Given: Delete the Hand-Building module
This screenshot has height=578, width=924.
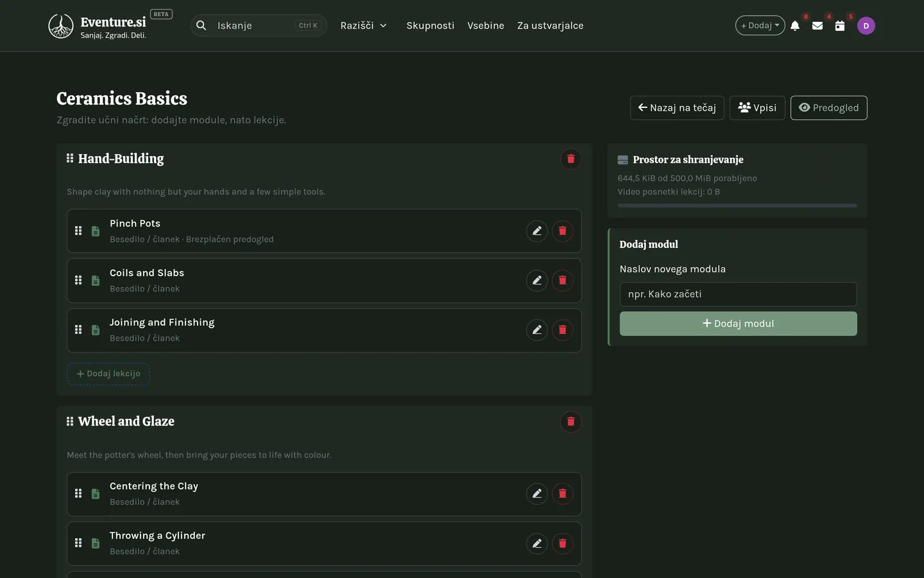Looking at the screenshot, I should pos(570,159).
